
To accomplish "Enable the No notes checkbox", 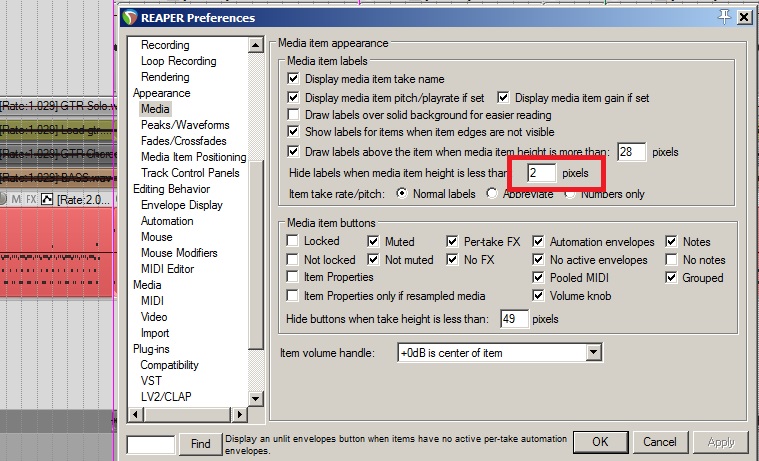I will click(x=671, y=259).
